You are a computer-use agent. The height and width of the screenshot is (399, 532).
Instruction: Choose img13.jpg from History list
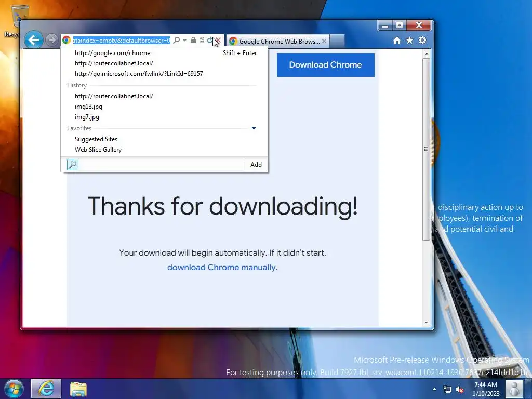pos(164,107)
